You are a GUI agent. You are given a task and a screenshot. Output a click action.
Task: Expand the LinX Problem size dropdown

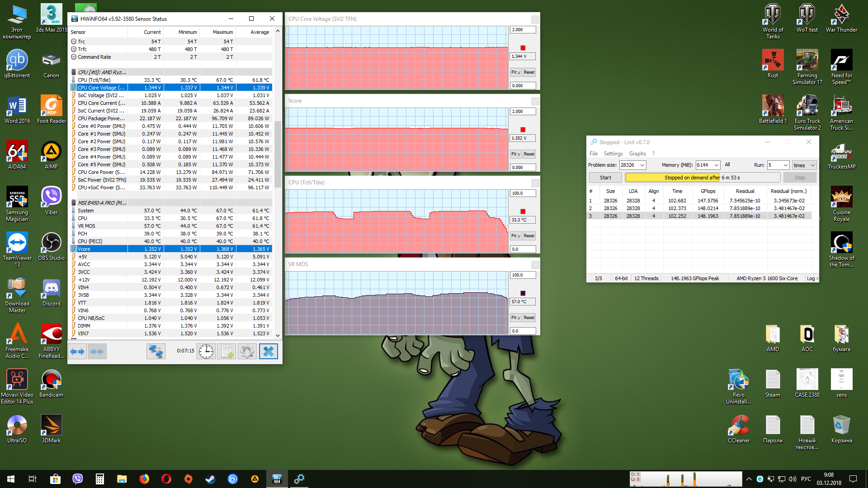tap(642, 165)
